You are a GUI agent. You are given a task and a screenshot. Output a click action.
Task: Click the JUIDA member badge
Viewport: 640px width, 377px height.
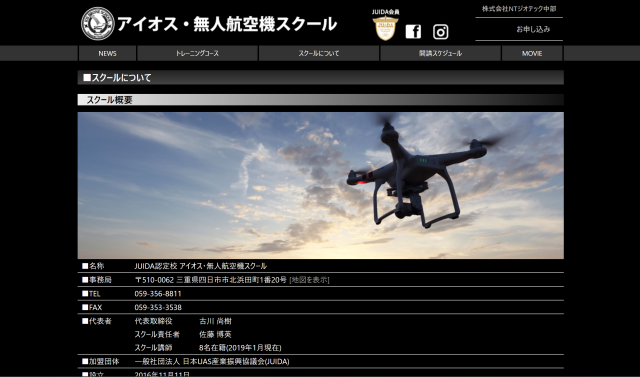385,25
